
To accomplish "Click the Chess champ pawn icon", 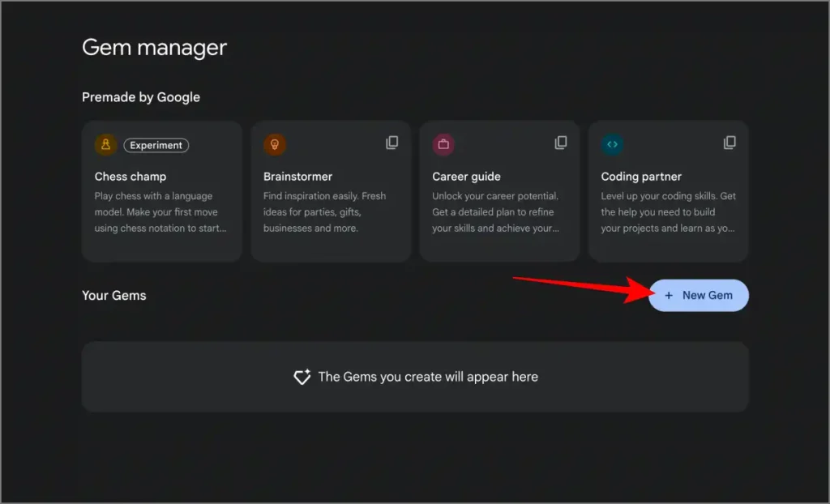I will (x=106, y=145).
